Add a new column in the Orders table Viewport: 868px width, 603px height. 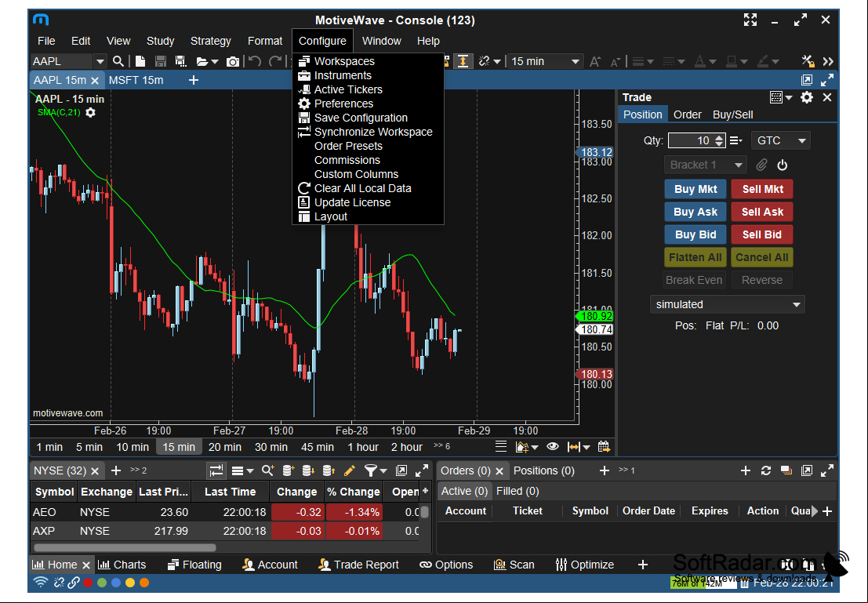click(827, 511)
